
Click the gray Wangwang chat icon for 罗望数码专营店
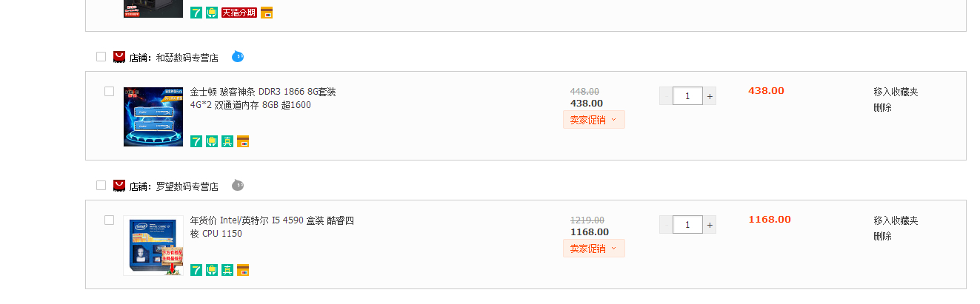pyautogui.click(x=238, y=185)
